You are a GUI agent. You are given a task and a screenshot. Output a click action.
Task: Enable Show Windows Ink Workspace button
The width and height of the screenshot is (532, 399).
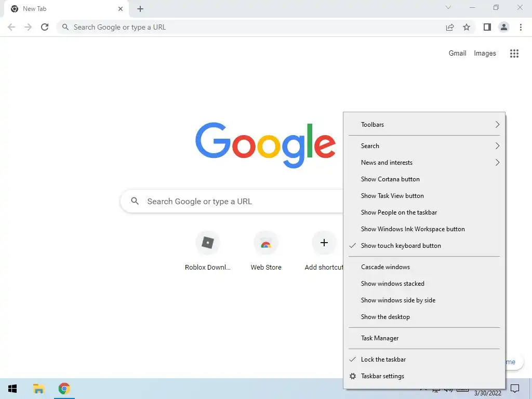[424, 229]
